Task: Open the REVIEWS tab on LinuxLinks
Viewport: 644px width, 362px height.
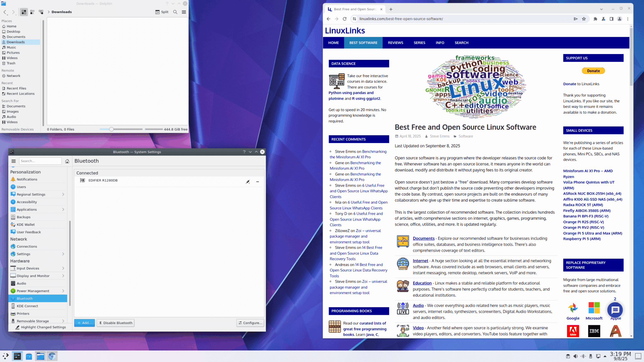Action: (x=395, y=43)
